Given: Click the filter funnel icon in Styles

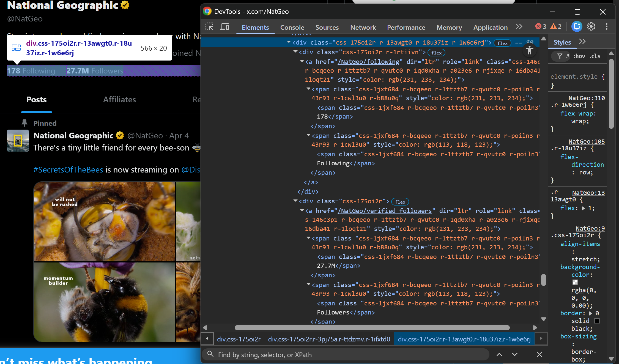Looking at the screenshot, I should (560, 56).
